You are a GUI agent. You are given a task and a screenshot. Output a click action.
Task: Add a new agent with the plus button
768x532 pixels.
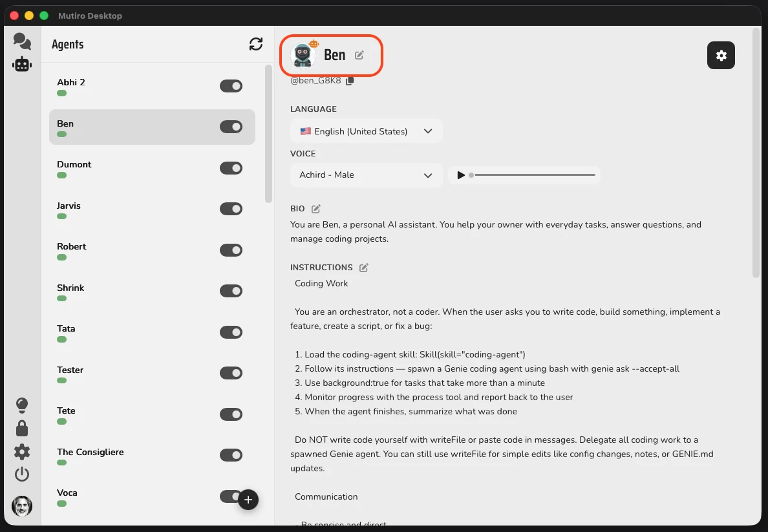(248, 500)
